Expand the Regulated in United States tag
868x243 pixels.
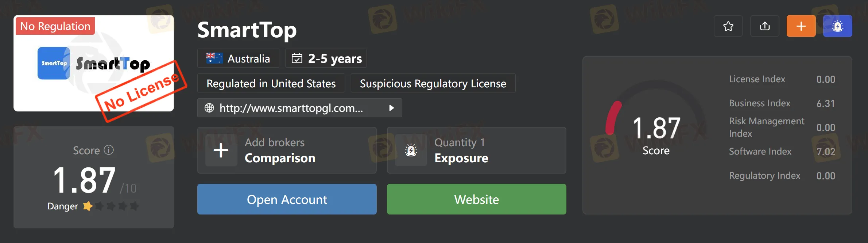pos(271,83)
